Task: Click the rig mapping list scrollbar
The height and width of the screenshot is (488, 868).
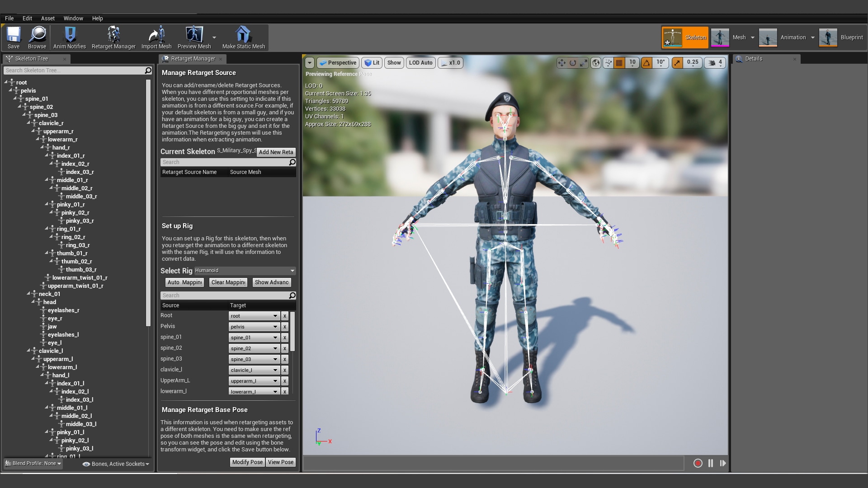Action: pos(292,331)
